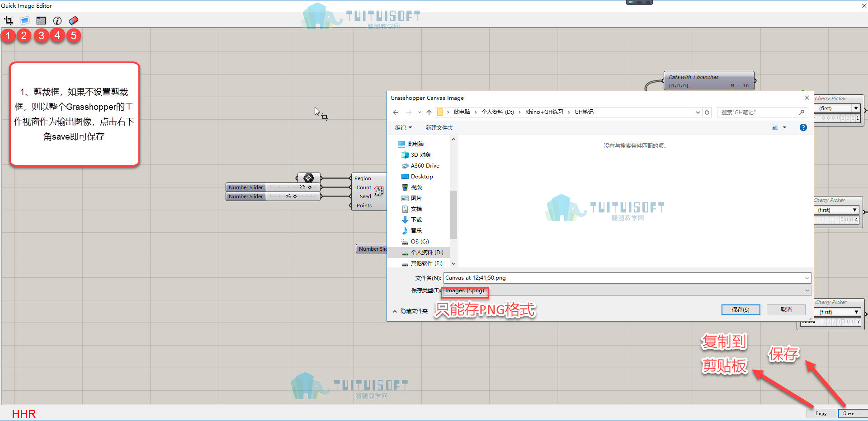The height and width of the screenshot is (421, 868).
Task: Go back in save dialog navigation
Action: 396,112
